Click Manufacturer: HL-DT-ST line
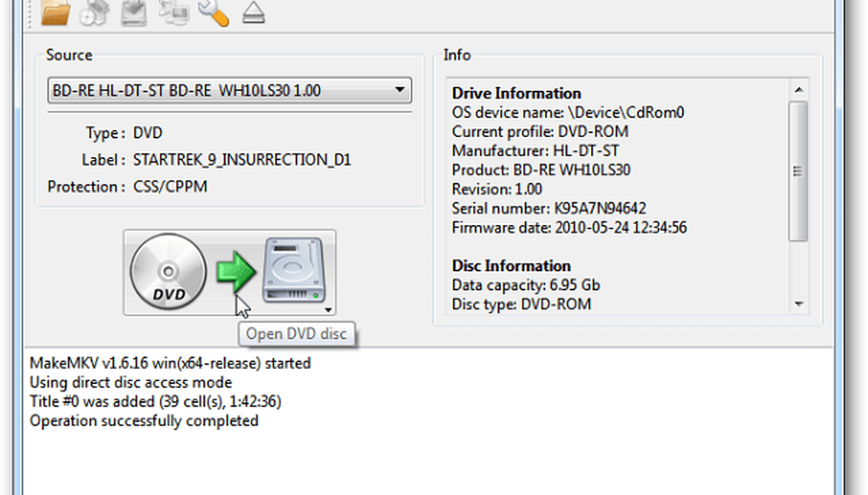 [536, 150]
